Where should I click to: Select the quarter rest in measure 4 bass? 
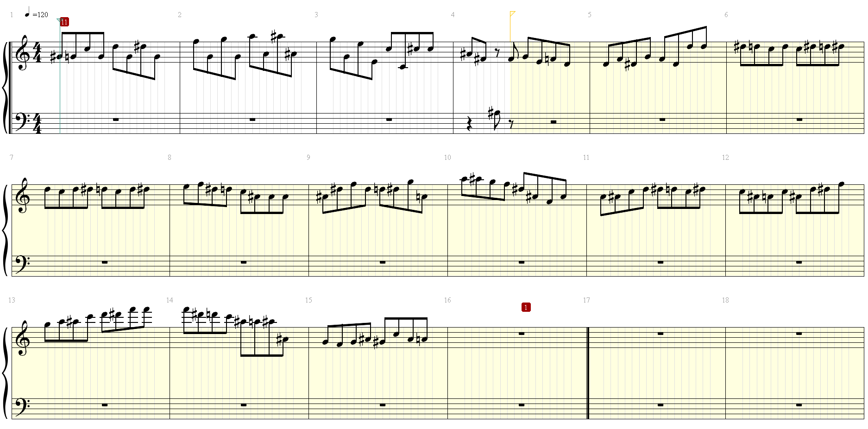470,124
